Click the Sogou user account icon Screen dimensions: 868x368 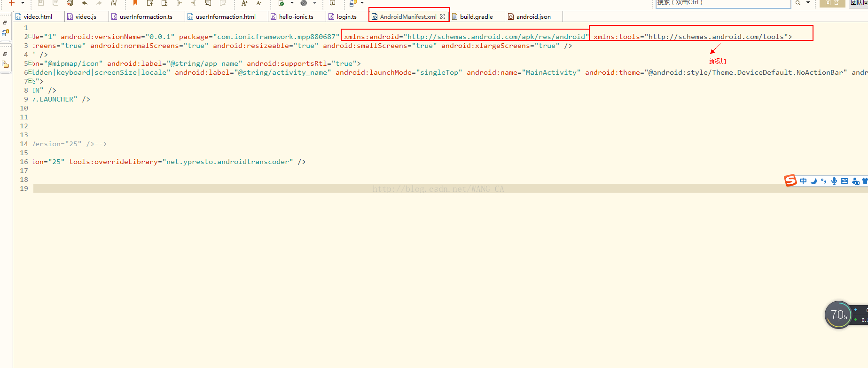point(855,181)
